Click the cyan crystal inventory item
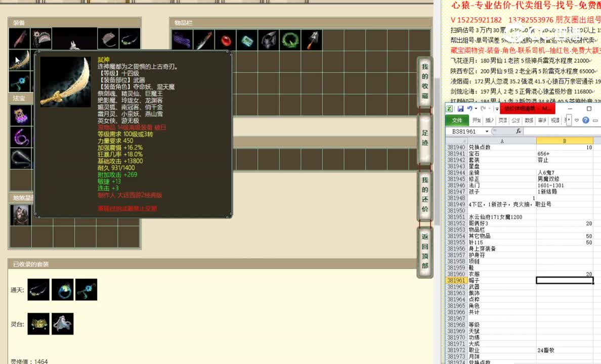Viewport: 601px width, 364px height. [247, 40]
